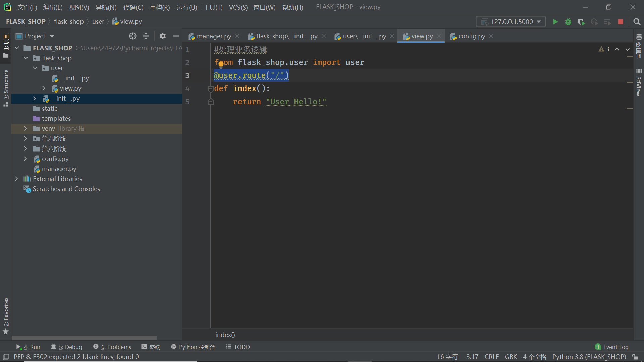Open Project panel settings gear
The image size is (644, 362).
[163, 36]
